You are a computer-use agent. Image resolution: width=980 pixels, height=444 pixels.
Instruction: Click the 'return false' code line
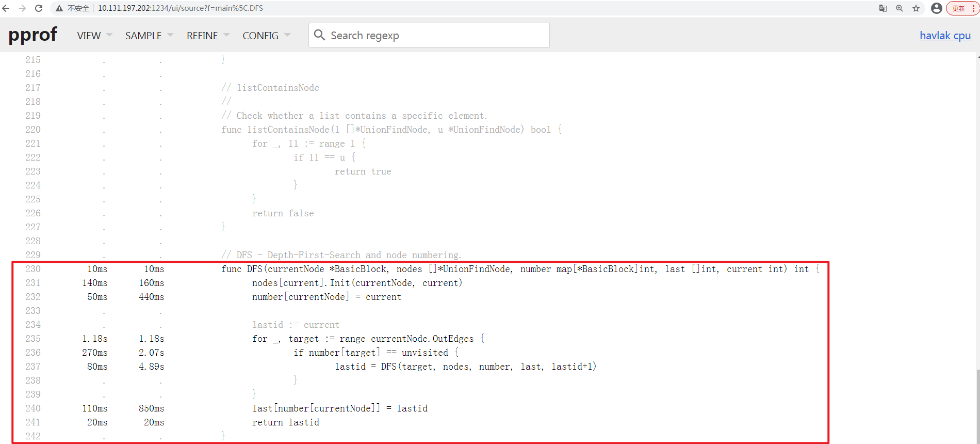[283, 213]
